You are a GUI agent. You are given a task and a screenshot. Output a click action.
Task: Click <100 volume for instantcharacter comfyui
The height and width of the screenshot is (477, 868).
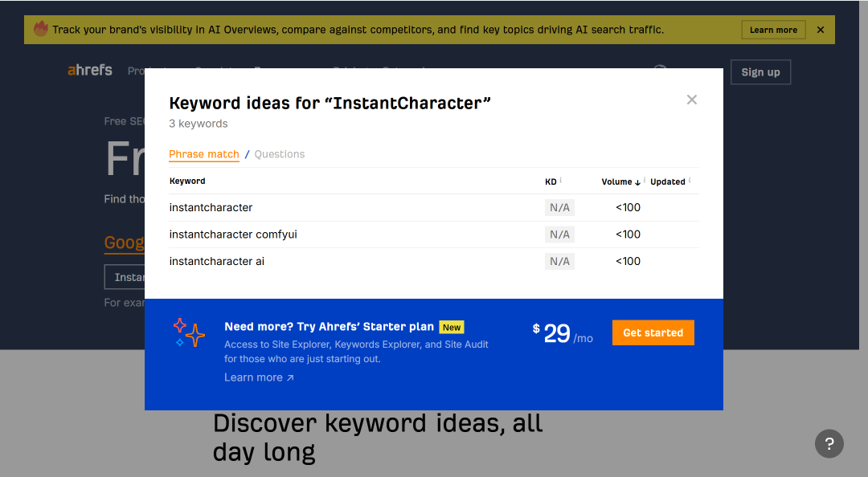pos(628,234)
